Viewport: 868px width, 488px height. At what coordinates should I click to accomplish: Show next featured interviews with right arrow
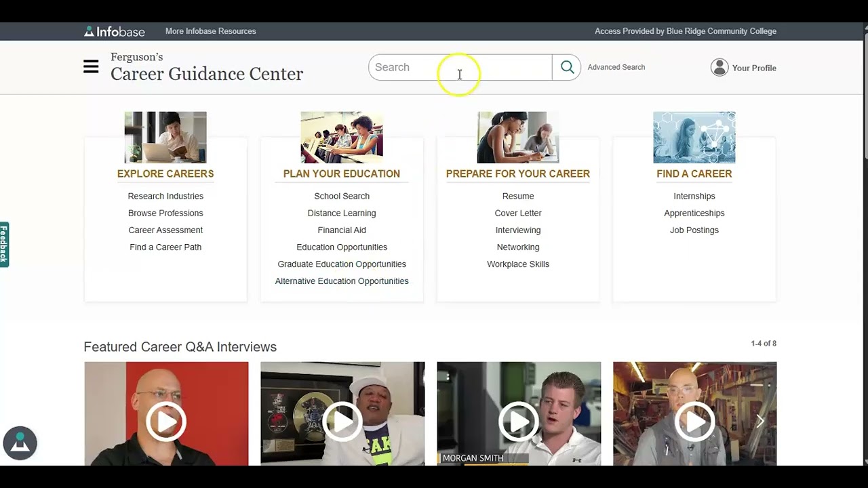click(760, 422)
